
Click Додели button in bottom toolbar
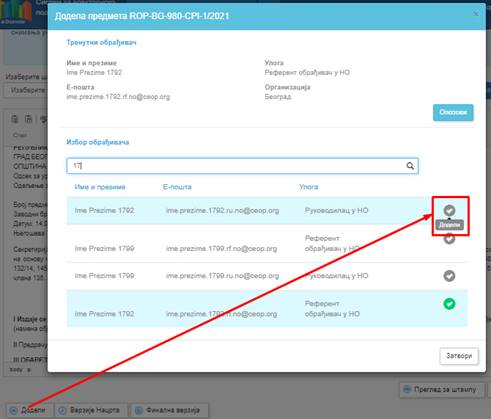[29, 410]
